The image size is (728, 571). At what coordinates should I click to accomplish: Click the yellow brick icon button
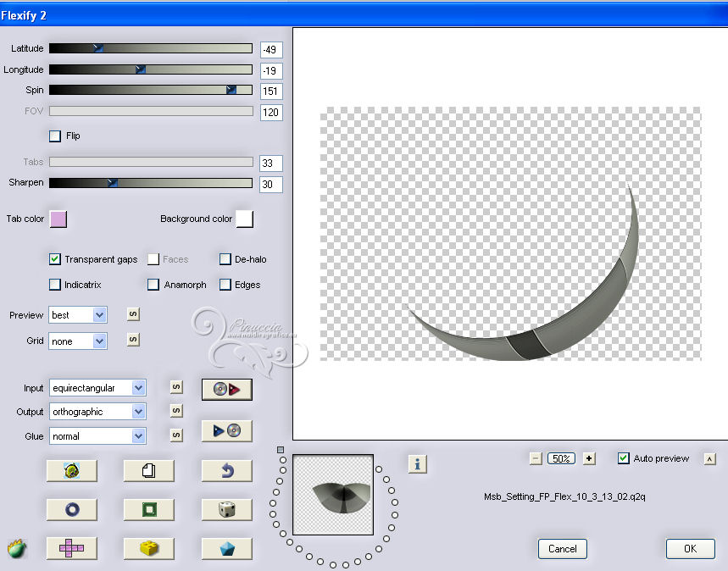(x=148, y=548)
